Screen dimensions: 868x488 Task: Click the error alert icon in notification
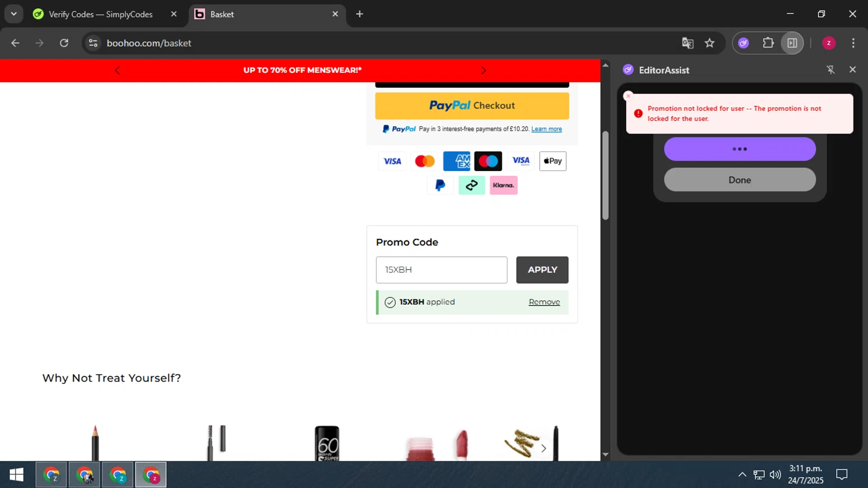[x=638, y=113]
